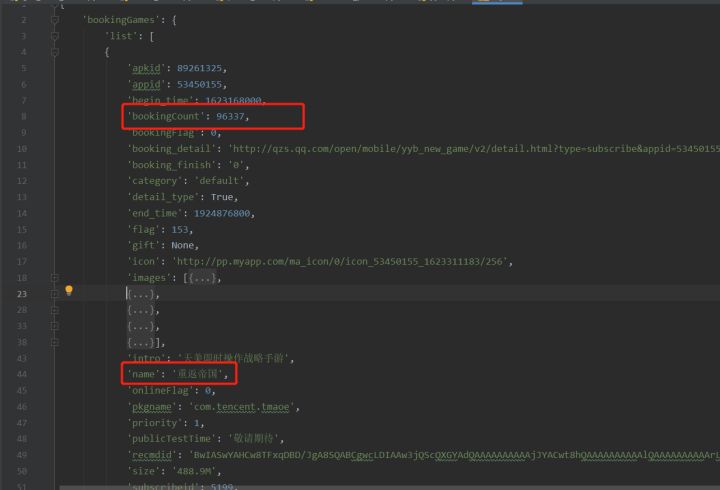Click the 'gift' value None
Viewport: 720px width, 490px height.
(x=182, y=246)
